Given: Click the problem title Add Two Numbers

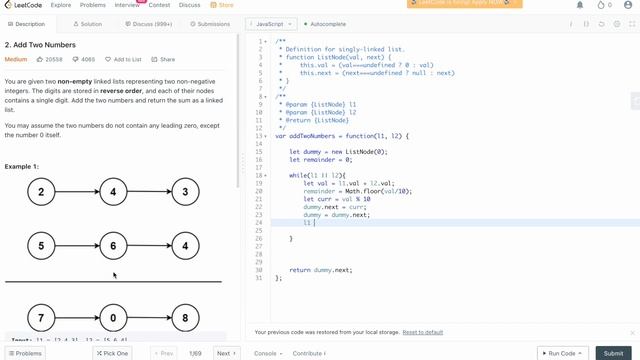Looking at the screenshot, I should (40, 45).
